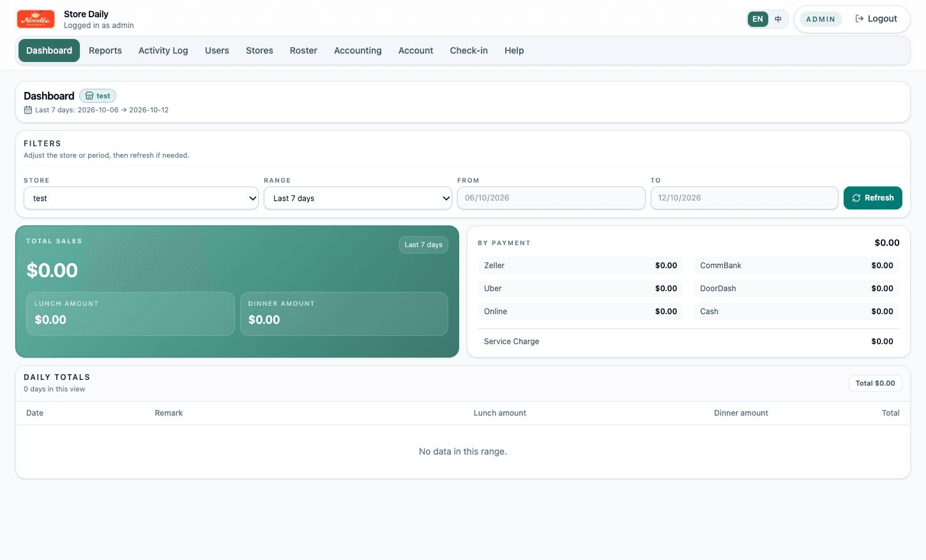
Task: Click the logout arrow icon
Action: click(x=860, y=19)
